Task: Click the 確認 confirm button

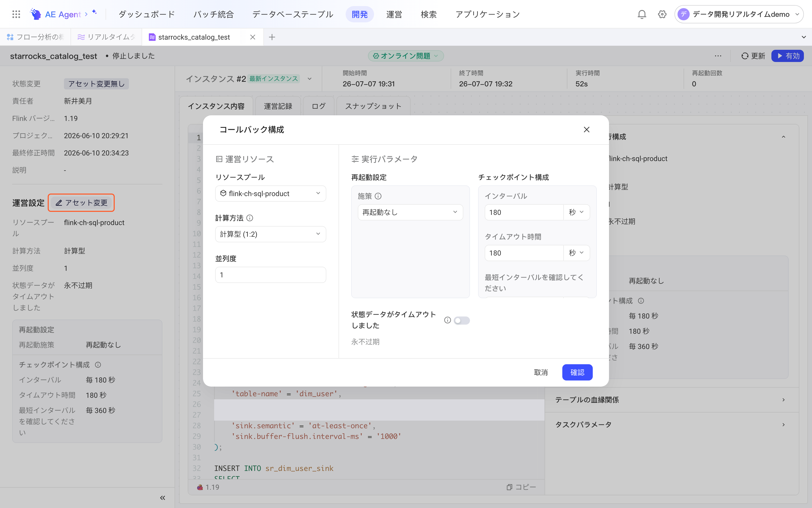Action: tap(577, 372)
